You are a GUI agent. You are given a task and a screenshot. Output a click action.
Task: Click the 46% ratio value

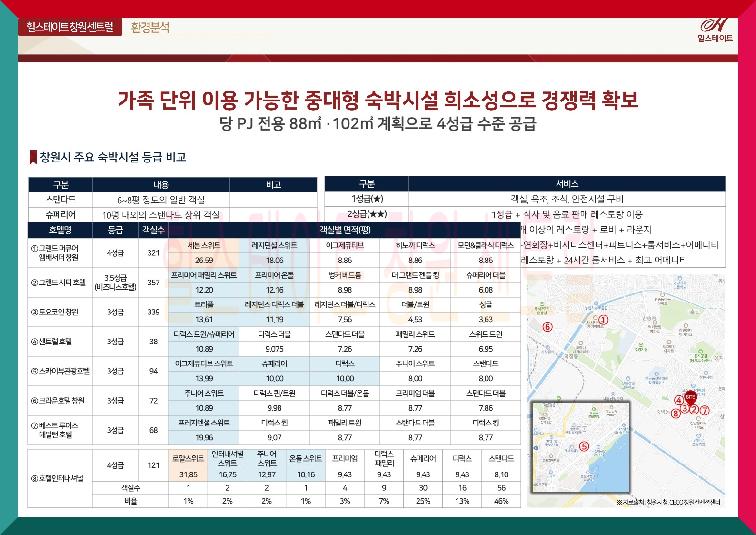501,501
